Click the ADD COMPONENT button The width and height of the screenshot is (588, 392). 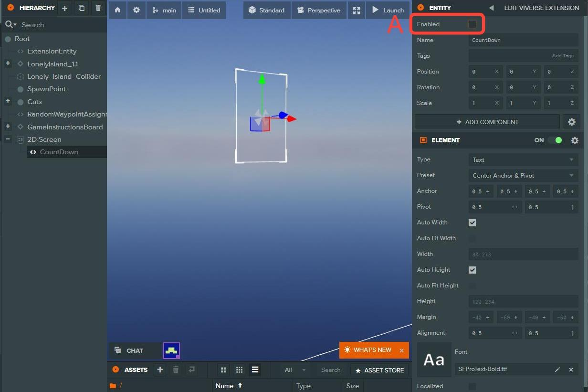pyautogui.click(x=487, y=122)
